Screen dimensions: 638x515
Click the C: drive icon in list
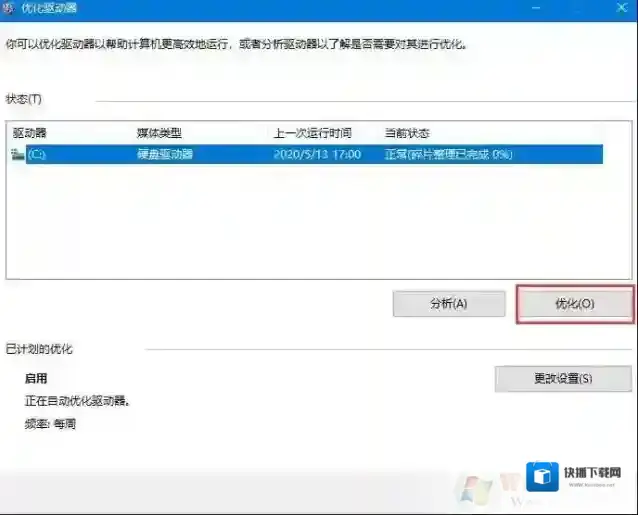click(x=17, y=155)
